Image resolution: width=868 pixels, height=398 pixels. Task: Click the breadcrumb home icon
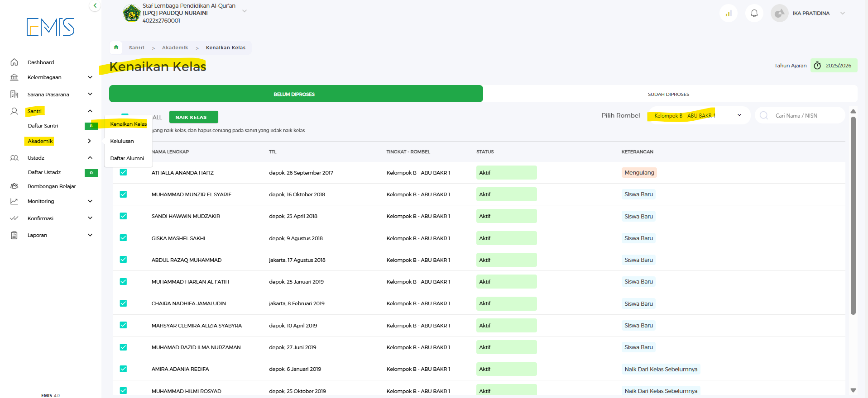pos(116,47)
